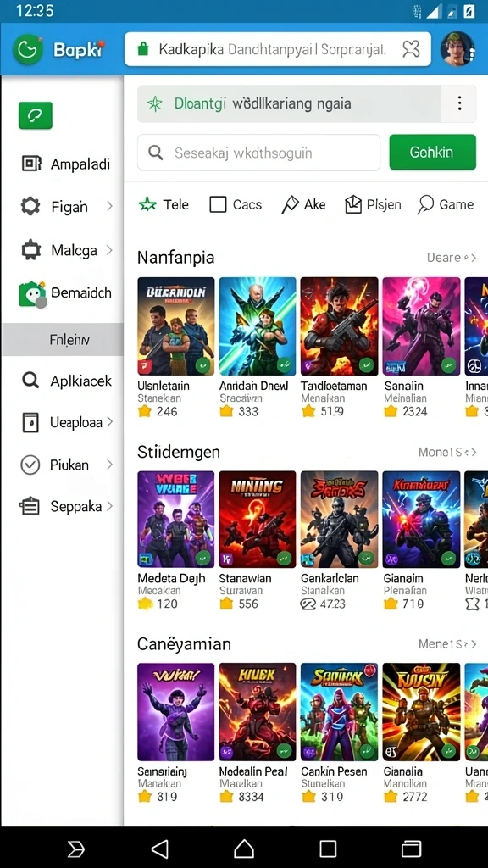Tap the green star icon beside Dloantgi
Screen dimensions: 488x868
(x=155, y=103)
